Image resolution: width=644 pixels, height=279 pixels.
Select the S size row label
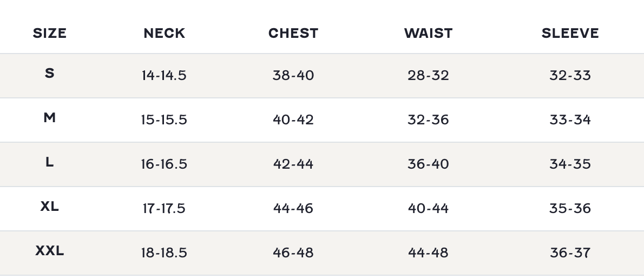49,73
